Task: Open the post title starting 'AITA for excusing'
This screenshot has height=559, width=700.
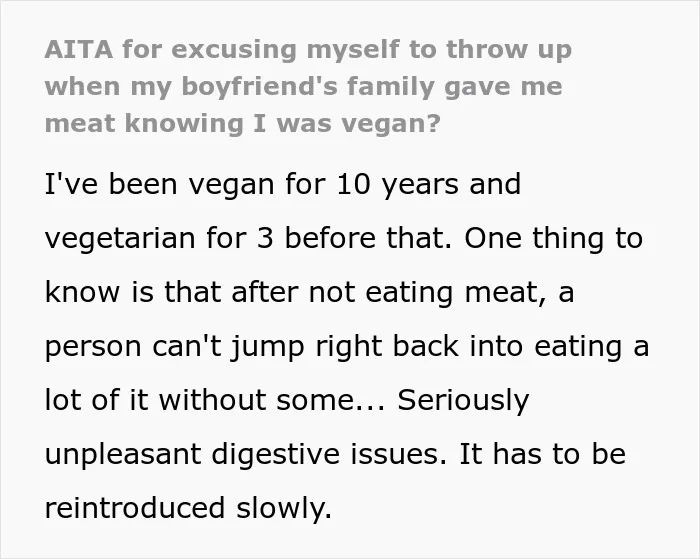Action: coord(308,86)
